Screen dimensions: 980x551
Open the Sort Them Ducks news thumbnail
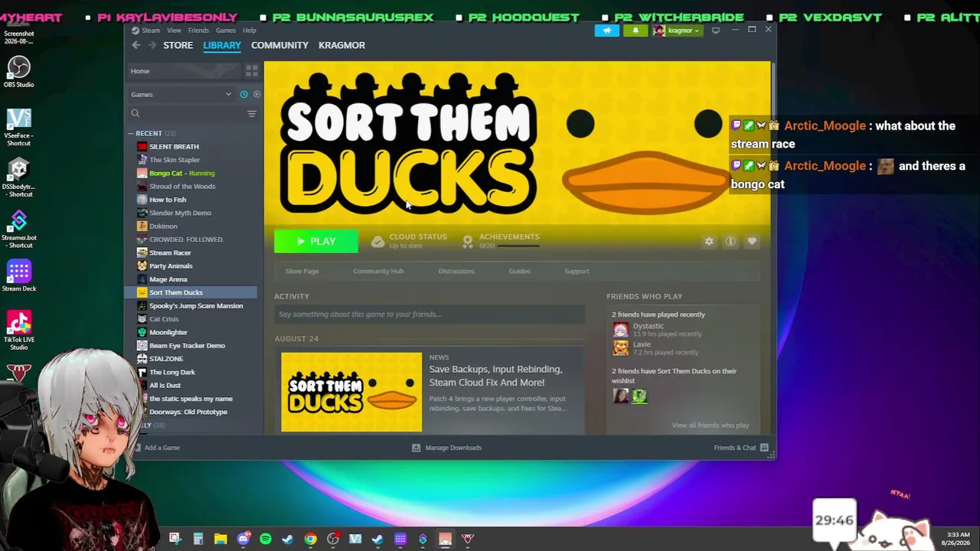[351, 392]
